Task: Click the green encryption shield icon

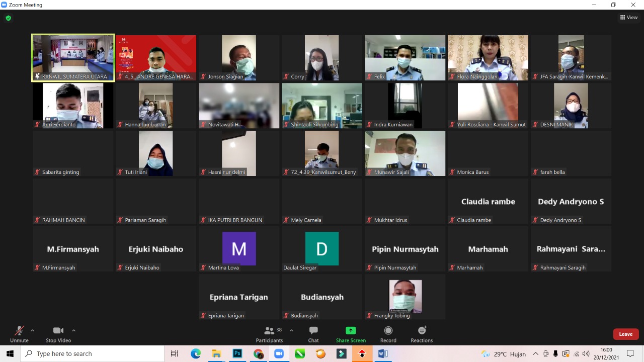Action: 8,18
